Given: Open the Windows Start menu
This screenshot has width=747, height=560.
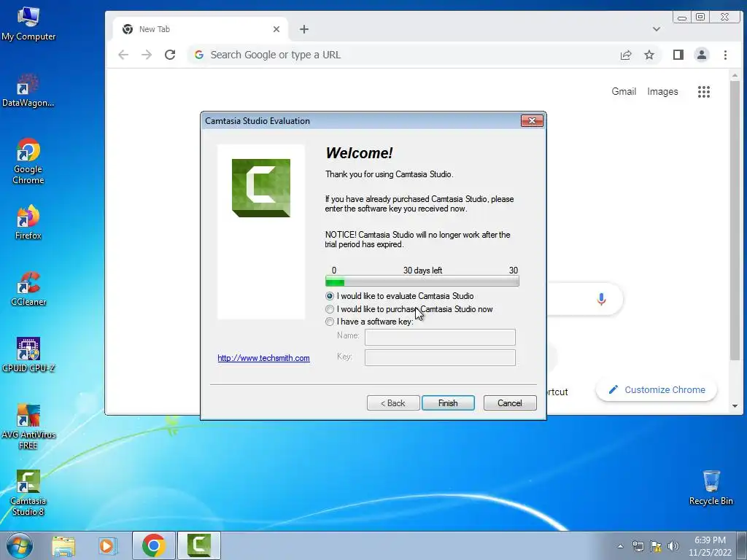Looking at the screenshot, I should (19, 545).
